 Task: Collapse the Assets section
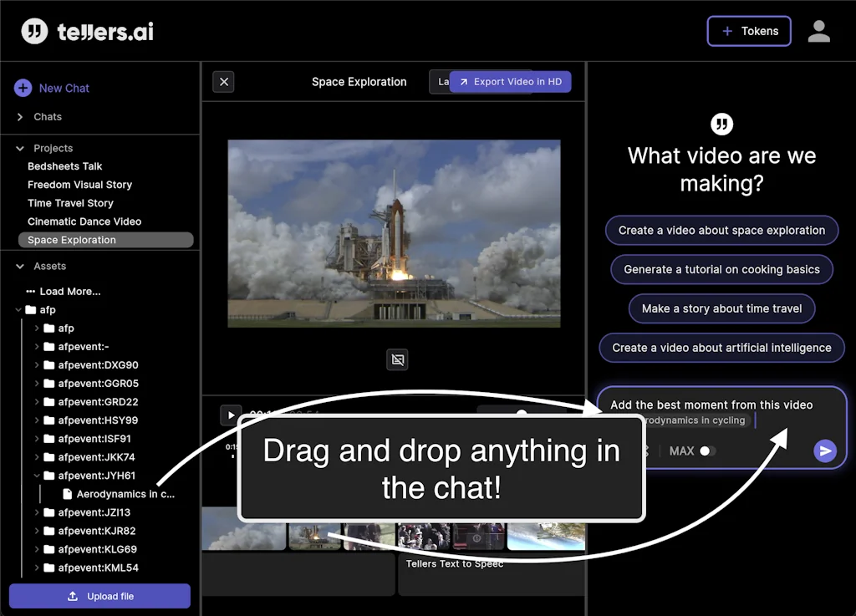(x=19, y=266)
